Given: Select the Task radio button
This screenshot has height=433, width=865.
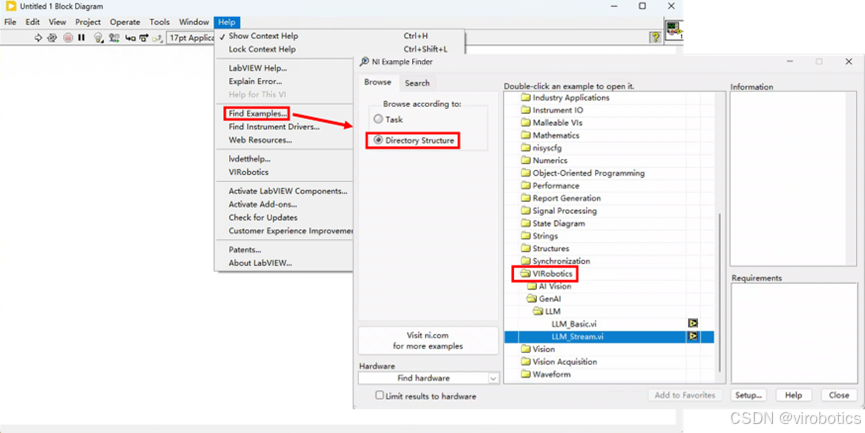Looking at the screenshot, I should pos(378,119).
